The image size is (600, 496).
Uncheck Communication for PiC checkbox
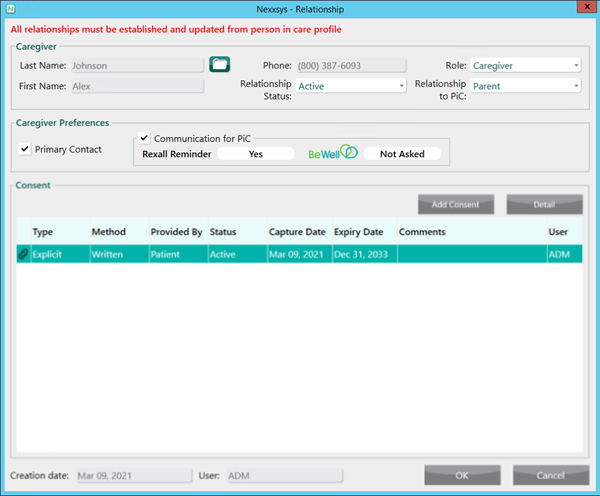[x=145, y=138]
